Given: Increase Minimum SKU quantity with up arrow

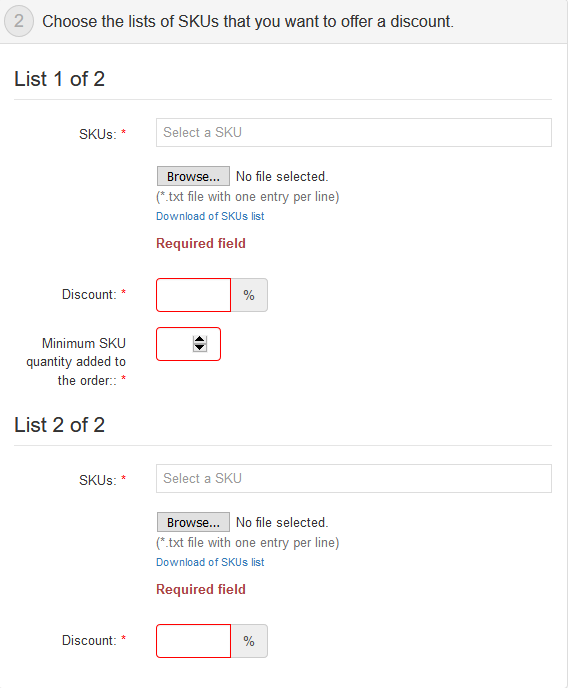Looking at the screenshot, I should [200, 340].
